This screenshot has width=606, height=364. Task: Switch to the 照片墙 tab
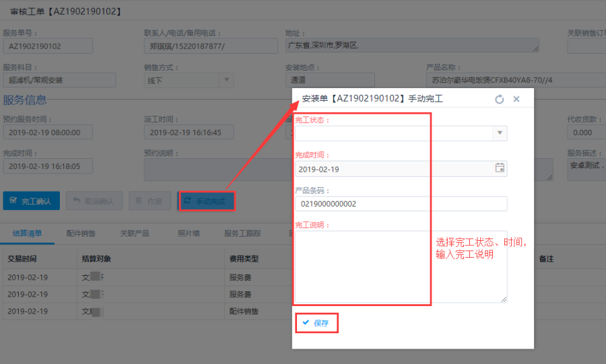(188, 233)
